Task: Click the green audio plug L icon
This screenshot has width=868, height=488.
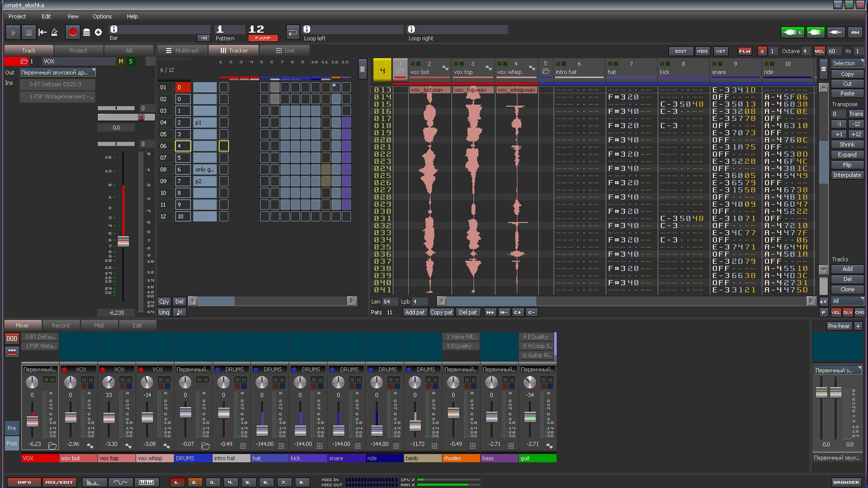Action: coord(793,32)
